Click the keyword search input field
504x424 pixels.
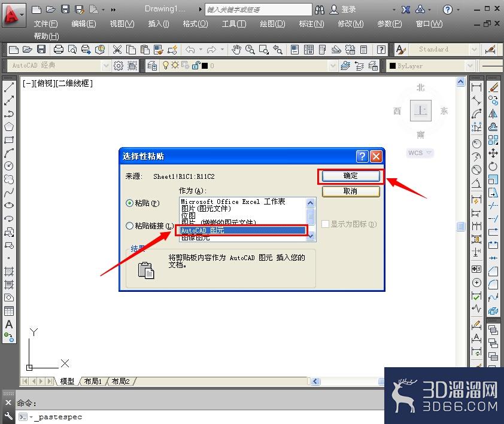[259, 10]
